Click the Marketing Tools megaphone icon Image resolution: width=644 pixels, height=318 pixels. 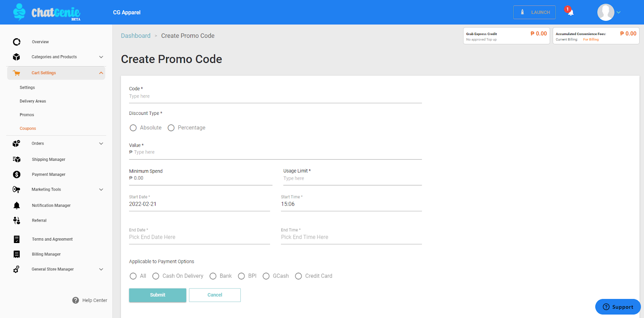coord(17,189)
